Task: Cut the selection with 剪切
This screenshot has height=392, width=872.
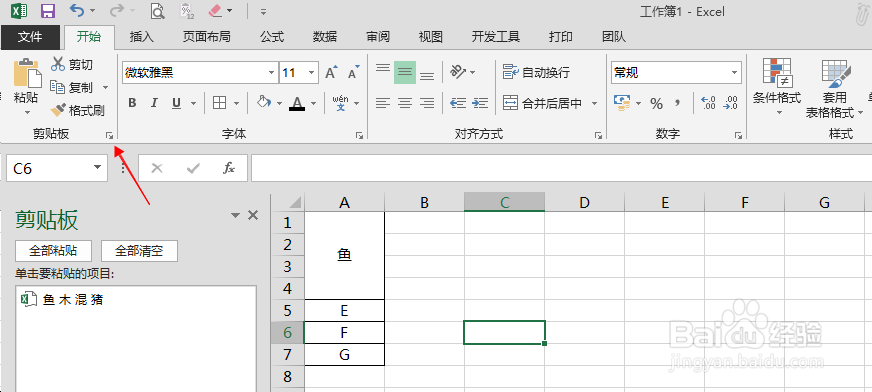Action: pyautogui.click(x=72, y=65)
